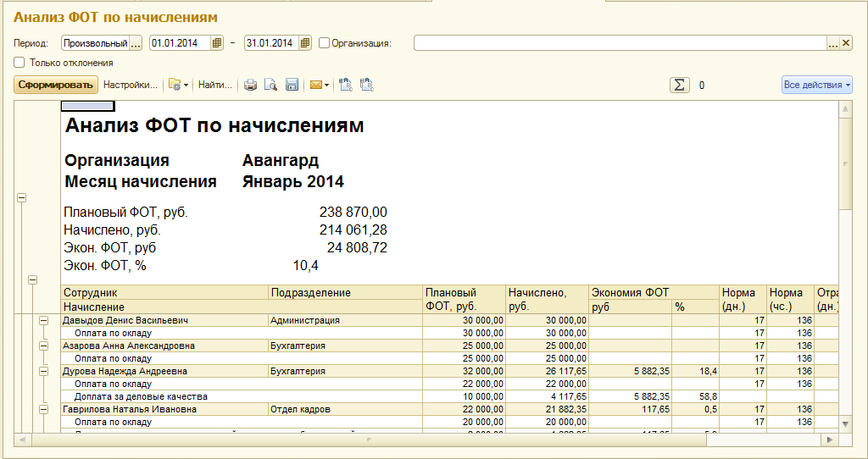Screen dimensions: 868x459
Task: Select the Сотрудник column header
Action: tap(165, 292)
